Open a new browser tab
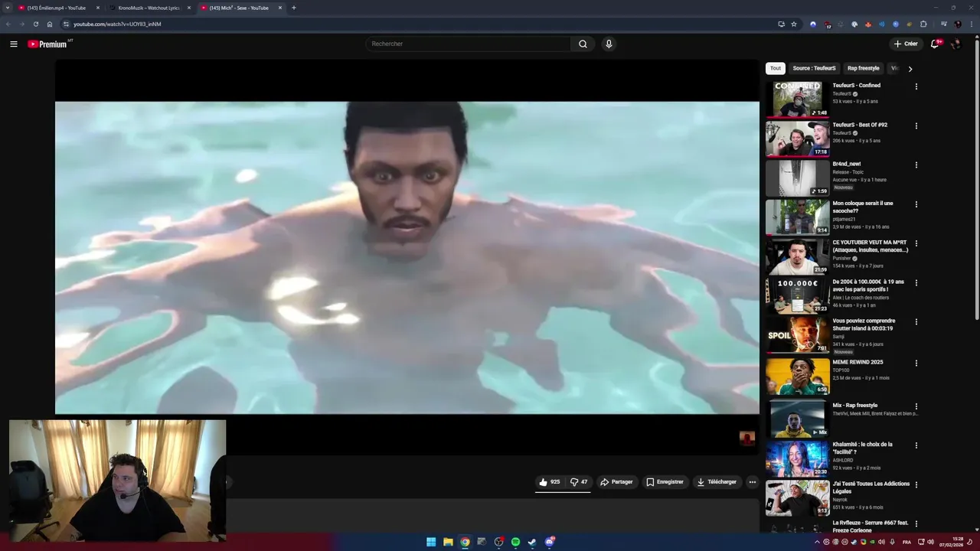This screenshot has width=980, height=551. [x=294, y=8]
